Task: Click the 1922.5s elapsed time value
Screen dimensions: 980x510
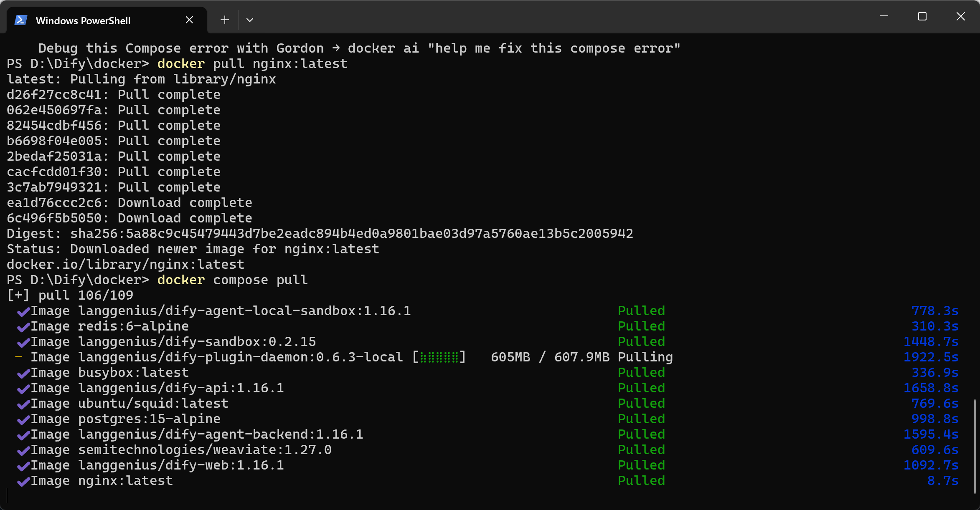Action: click(x=931, y=357)
